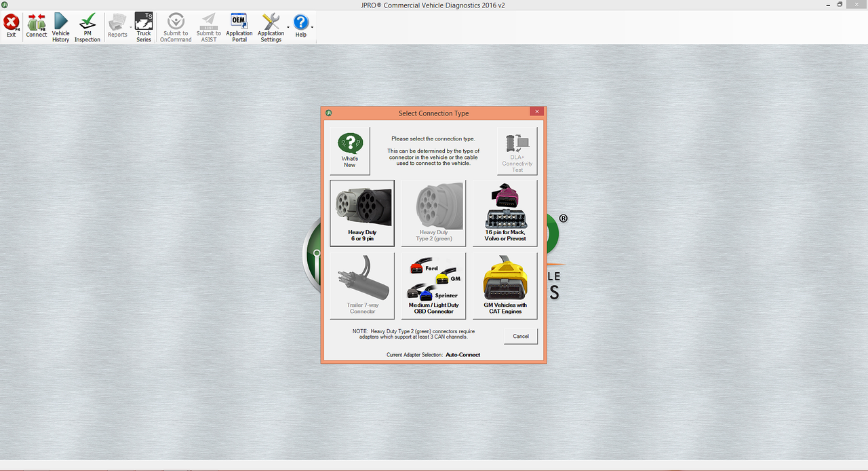Click the Exit toolbar icon
868x471 pixels.
pyautogui.click(x=11, y=26)
